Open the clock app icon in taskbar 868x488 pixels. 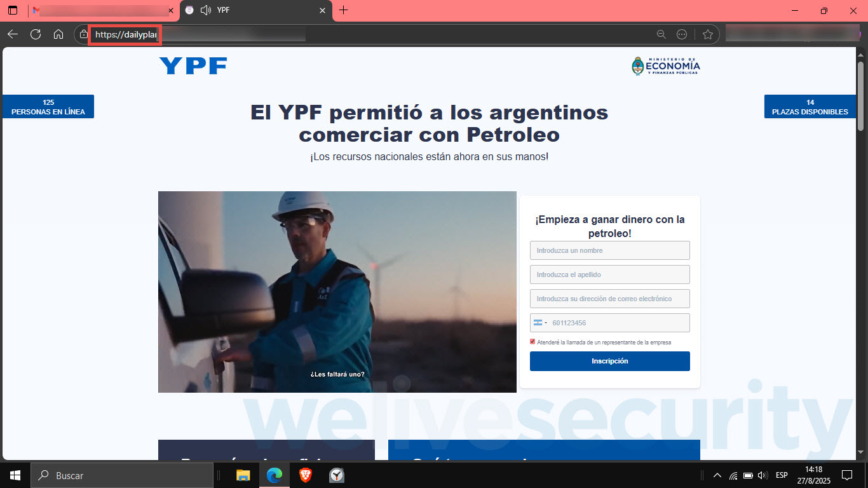click(x=337, y=475)
